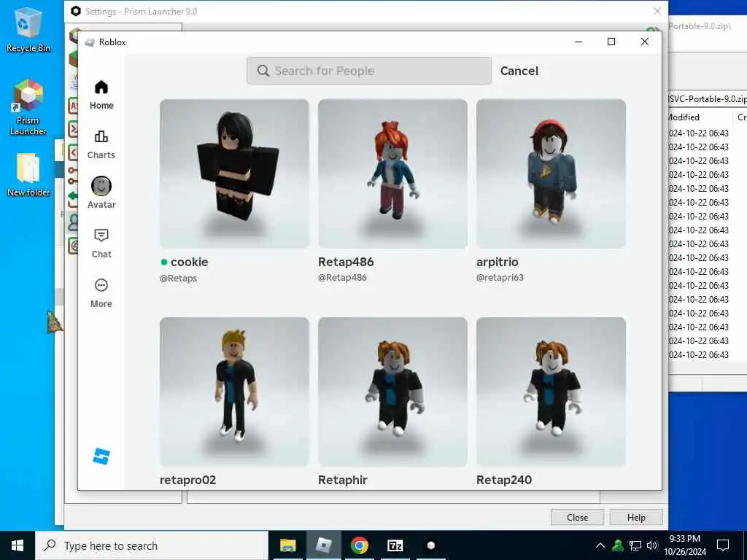This screenshot has width=747, height=560.
Task: Open cookie's avatar thumbnail
Action: [x=234, y=174]
